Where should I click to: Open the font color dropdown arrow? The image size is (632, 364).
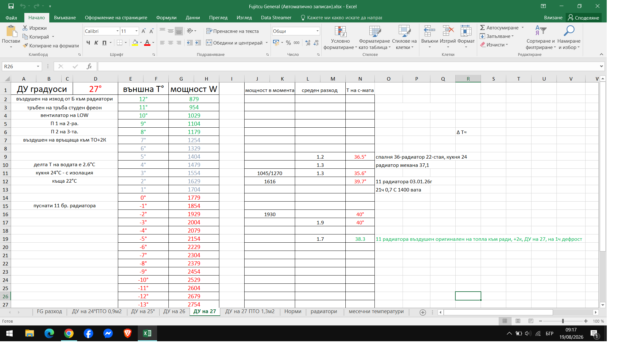[x=153, y=43]
